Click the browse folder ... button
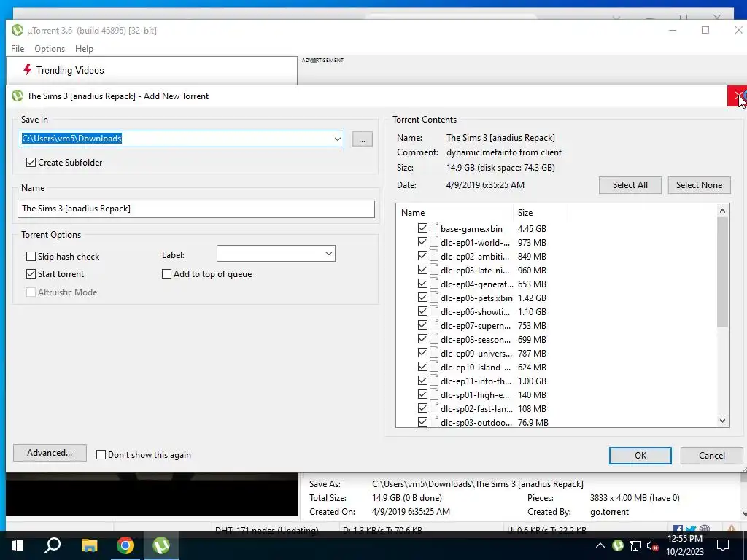This screenshot has height=560, width=747. point(363,139)
